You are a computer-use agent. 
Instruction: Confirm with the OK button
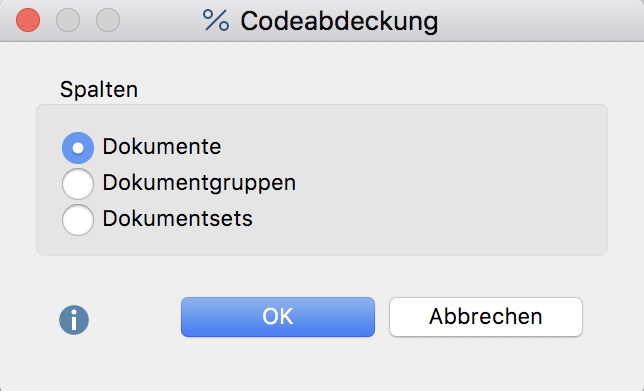[278, 317]
